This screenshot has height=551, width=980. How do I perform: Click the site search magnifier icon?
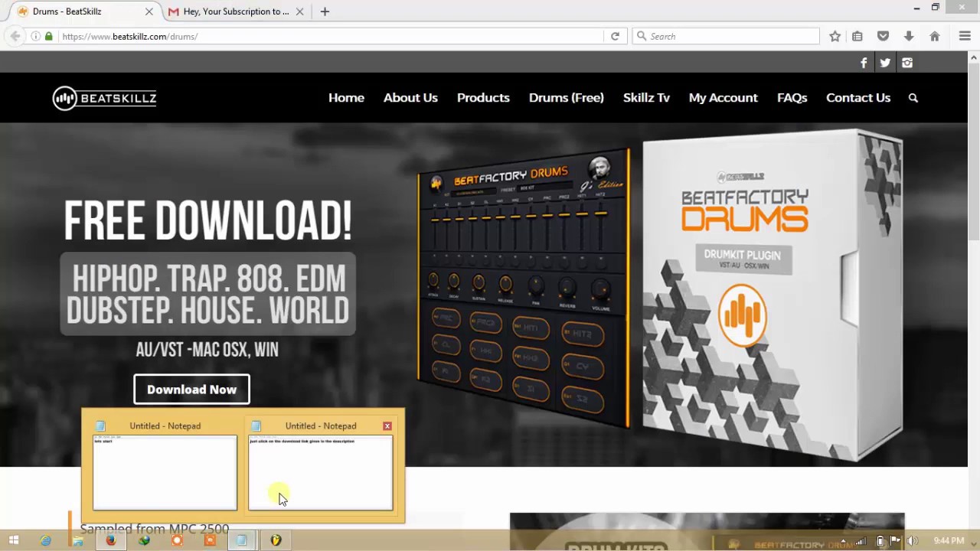[x=913, y=98]
